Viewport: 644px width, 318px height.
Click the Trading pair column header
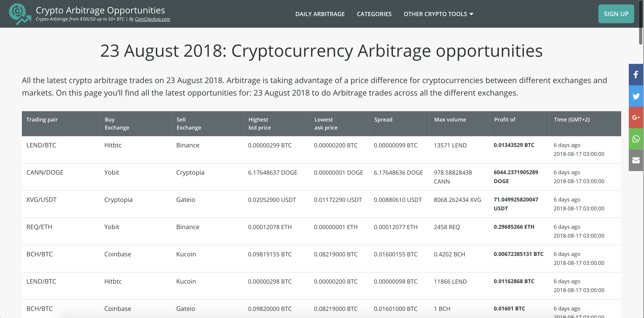42,119
